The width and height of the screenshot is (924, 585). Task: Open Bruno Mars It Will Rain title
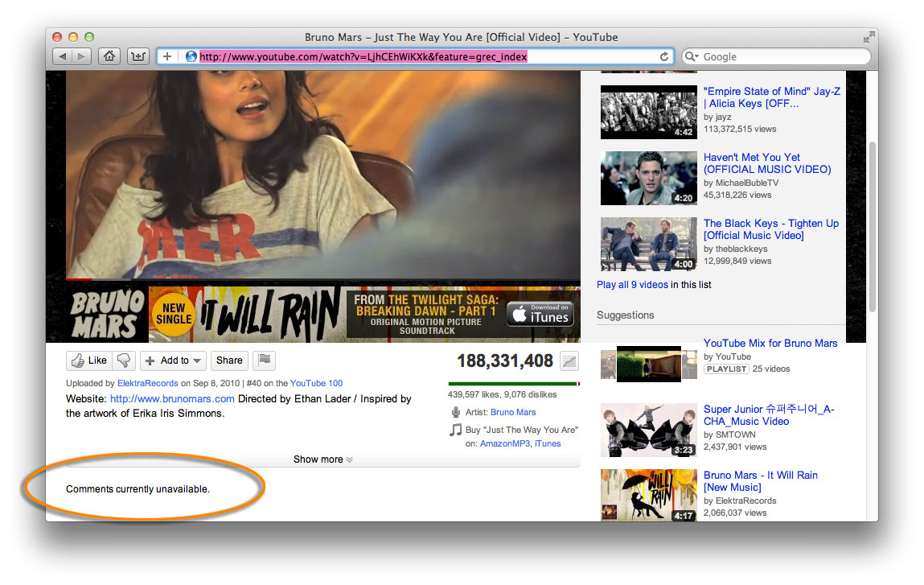click(x=761, y=481)
